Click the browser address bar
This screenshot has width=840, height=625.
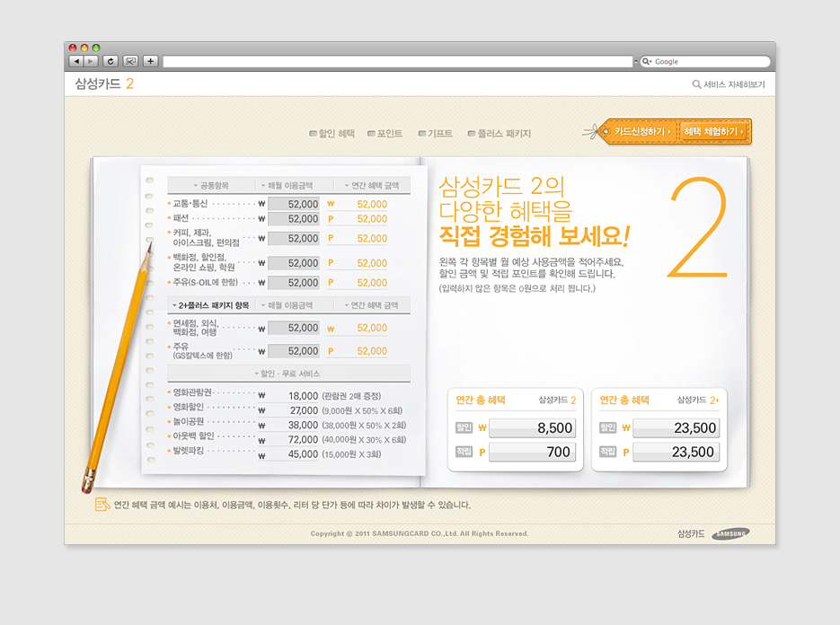point(397,61)
